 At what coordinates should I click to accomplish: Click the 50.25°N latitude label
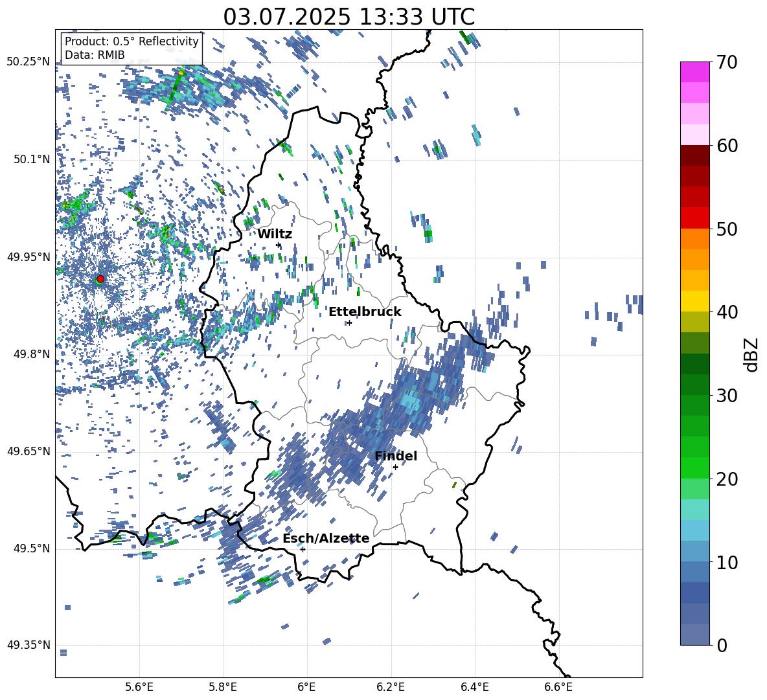point(29,62)
